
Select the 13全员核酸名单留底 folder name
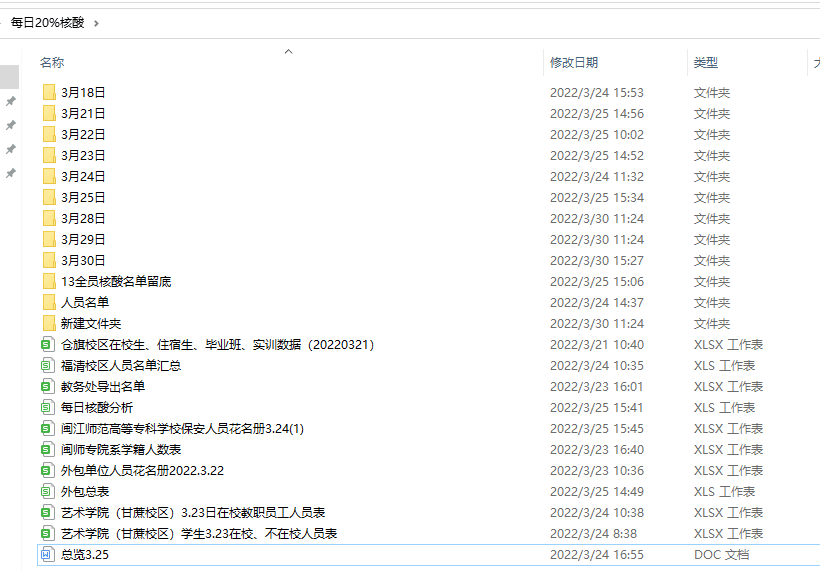pyautogui.click(x=116, y=281)
